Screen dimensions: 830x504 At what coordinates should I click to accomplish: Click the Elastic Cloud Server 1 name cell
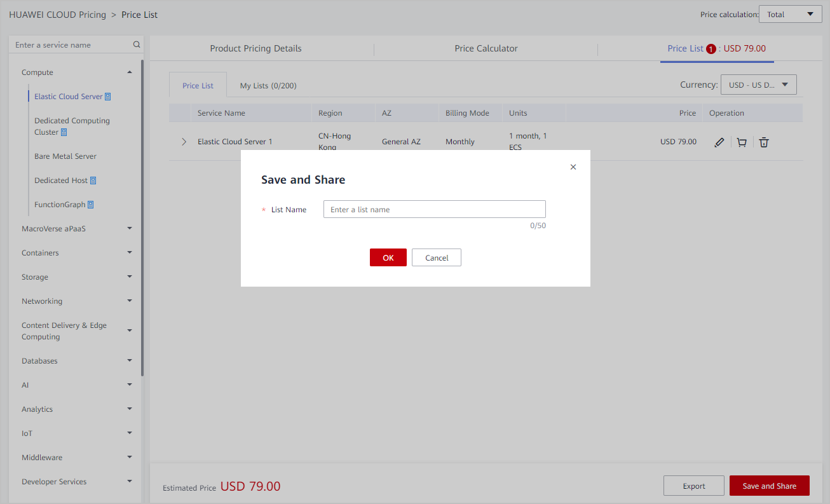[235, 142]
